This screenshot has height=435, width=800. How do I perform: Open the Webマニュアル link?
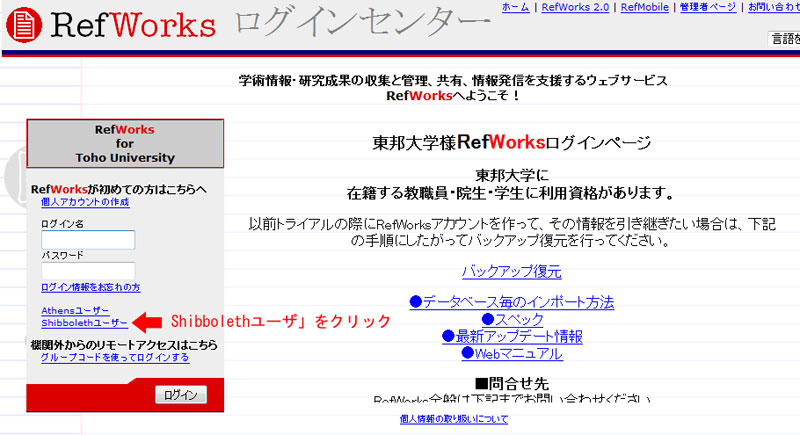coord(512,353)
